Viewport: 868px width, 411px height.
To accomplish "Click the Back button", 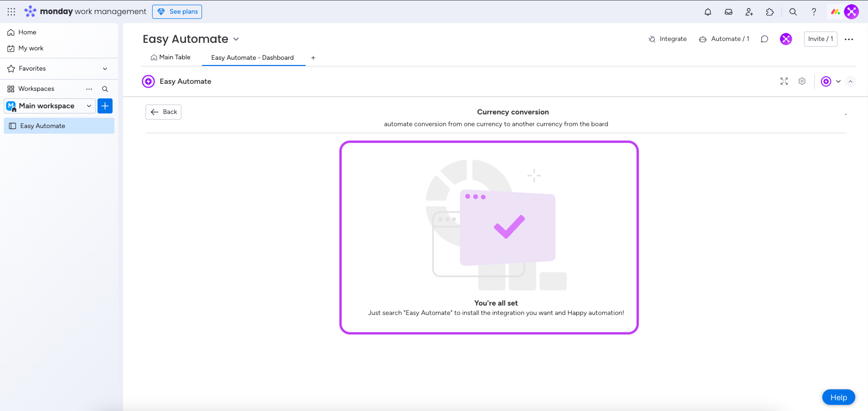I will 163,112.
